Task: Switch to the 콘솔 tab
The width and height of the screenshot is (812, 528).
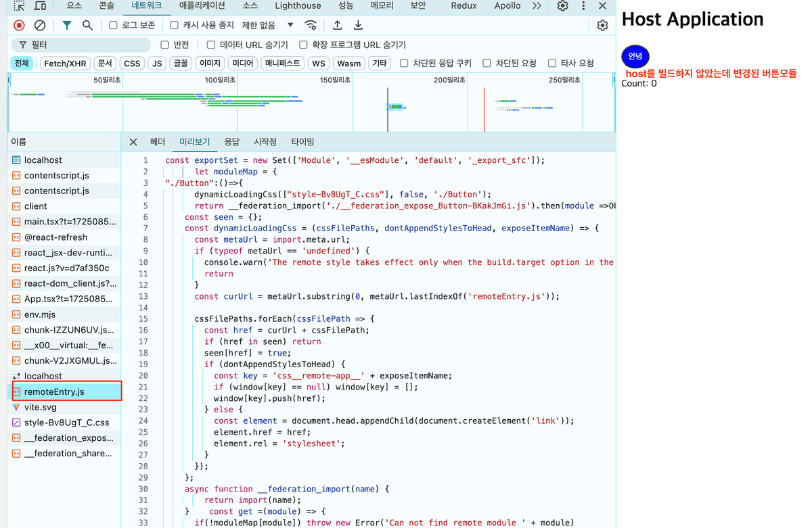Action: [x=106, y=6]
